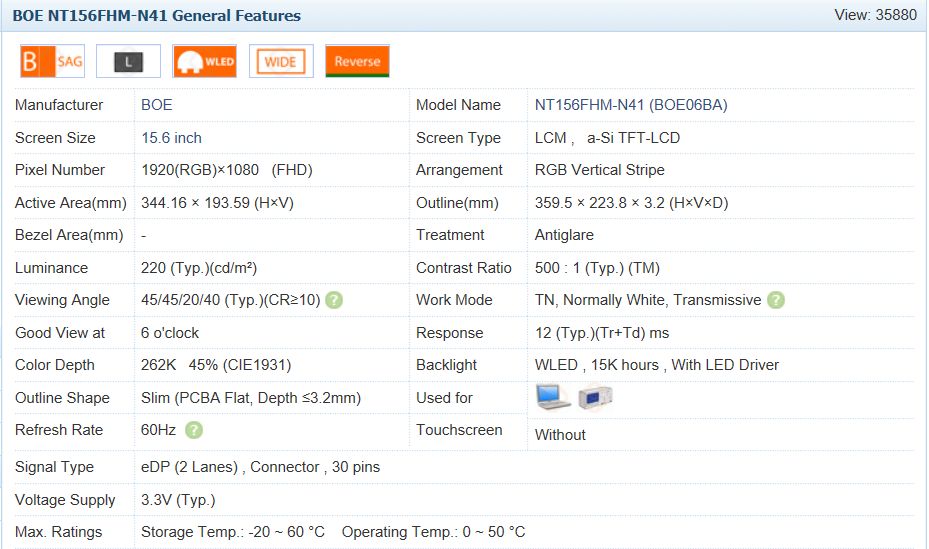Viewport: 929px width, 549px height.
Task: Open help icon next to Viewing Angle value
Action: pyautogui.click(x=334, y=300)
